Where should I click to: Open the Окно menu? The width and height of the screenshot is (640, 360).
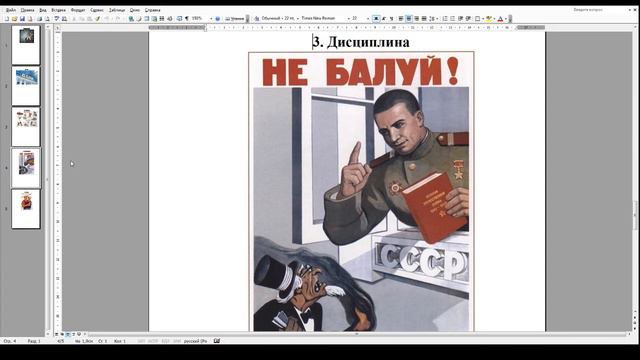[x=134, y=10]
